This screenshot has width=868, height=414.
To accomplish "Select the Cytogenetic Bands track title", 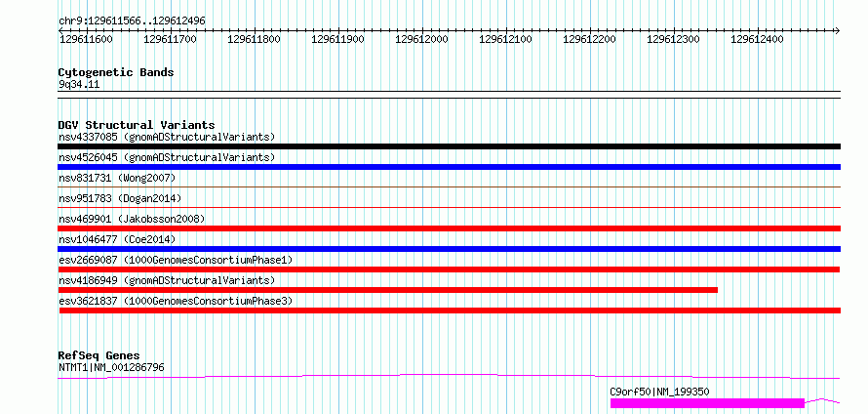I will (116, 72).
